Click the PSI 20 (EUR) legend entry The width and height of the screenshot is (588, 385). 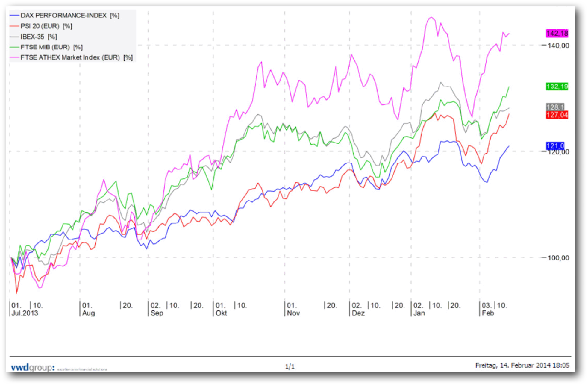41,26
